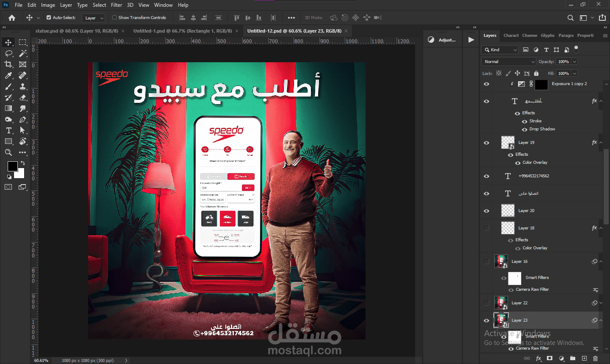The width and height of the screenshot is (610, 364).
Task: Select the Camera Raw Filter under Layer 16
Action: click(532, 290)
